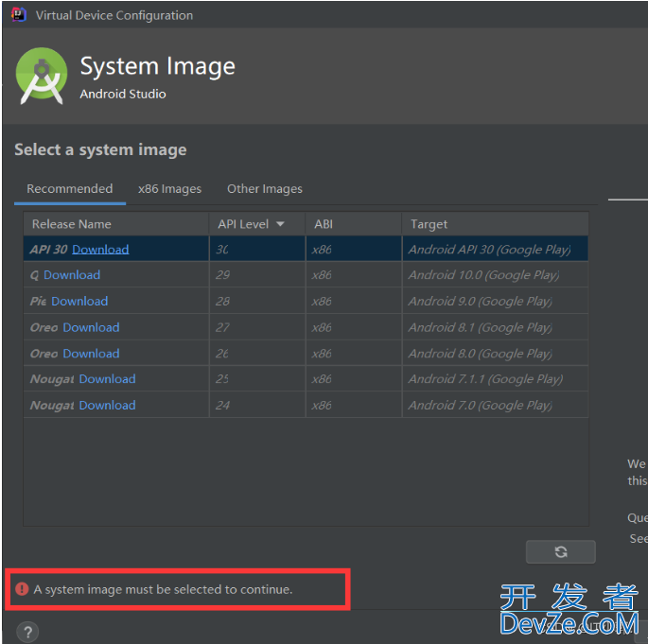Viewport: 648px width, 644px height.
Task: Download the Pie system image
Action: [x=79, y=301]
